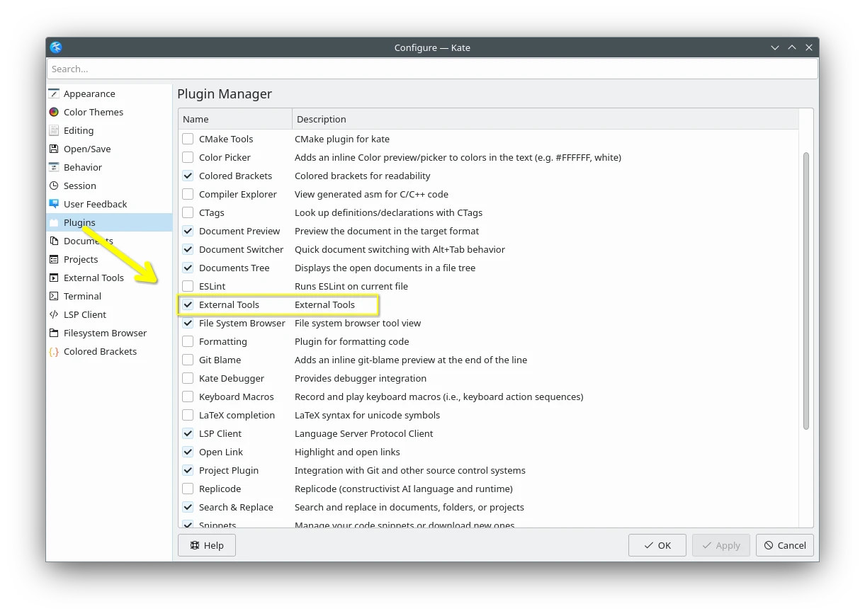Screen dimensions: 865x616
Task: Click the Session clock icon
Action: (x=54, y=186)
